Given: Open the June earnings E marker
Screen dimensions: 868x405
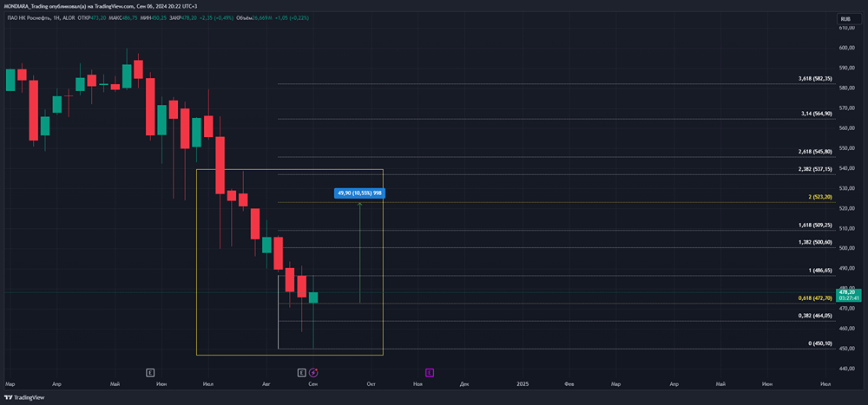Looking at the screenshot, I should click(x=150, y=372).
